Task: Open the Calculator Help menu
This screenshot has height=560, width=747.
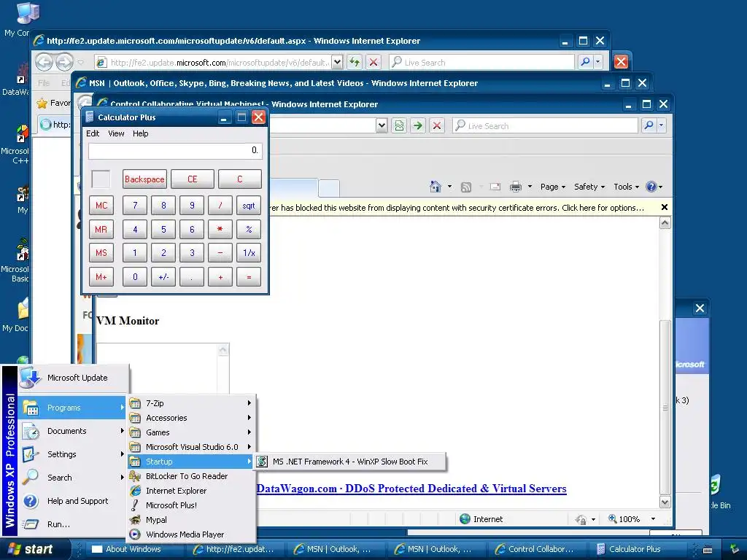Action: 141,133
